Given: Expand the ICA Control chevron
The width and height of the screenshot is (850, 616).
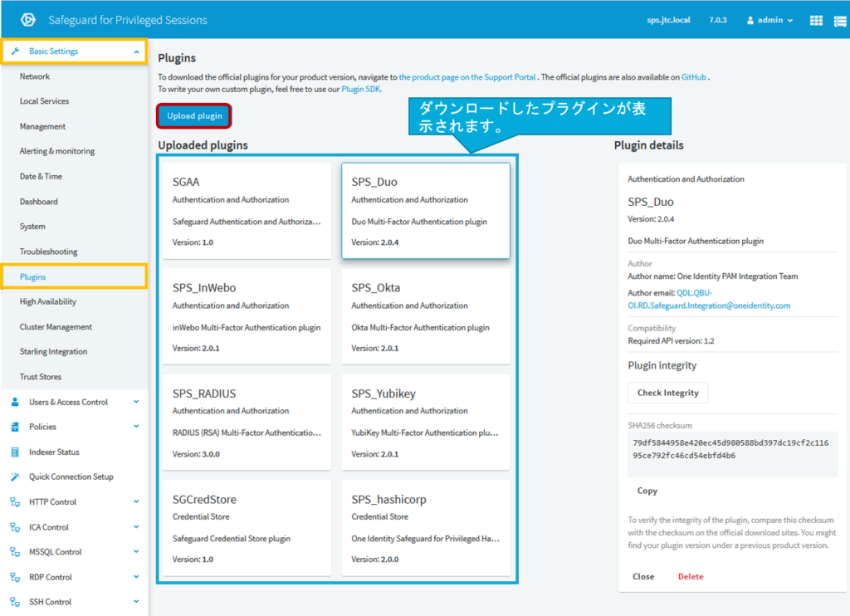Looking at the screenshot, I should (x=137, y=526).
